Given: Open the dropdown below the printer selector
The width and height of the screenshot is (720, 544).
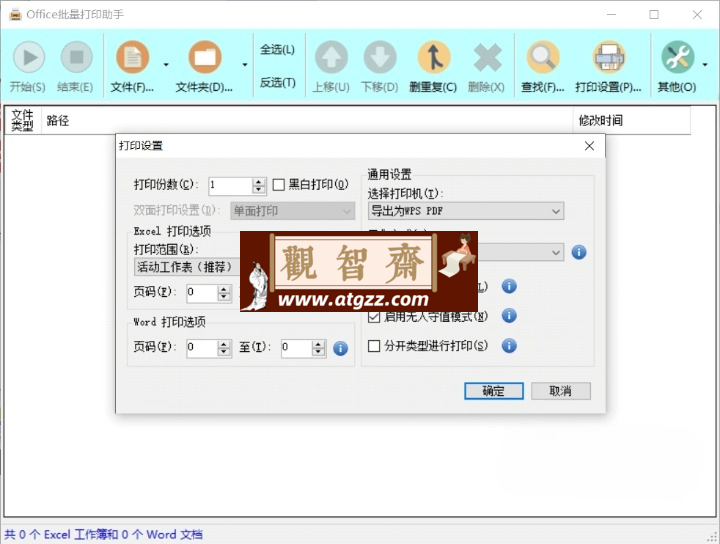Looking at the screenshot, I should click(x=520, y=252).
